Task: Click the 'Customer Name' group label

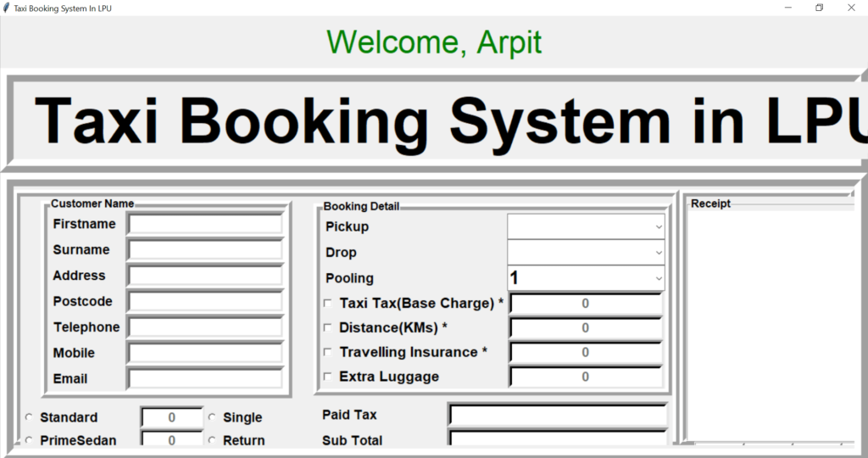Action: [92, 204]
